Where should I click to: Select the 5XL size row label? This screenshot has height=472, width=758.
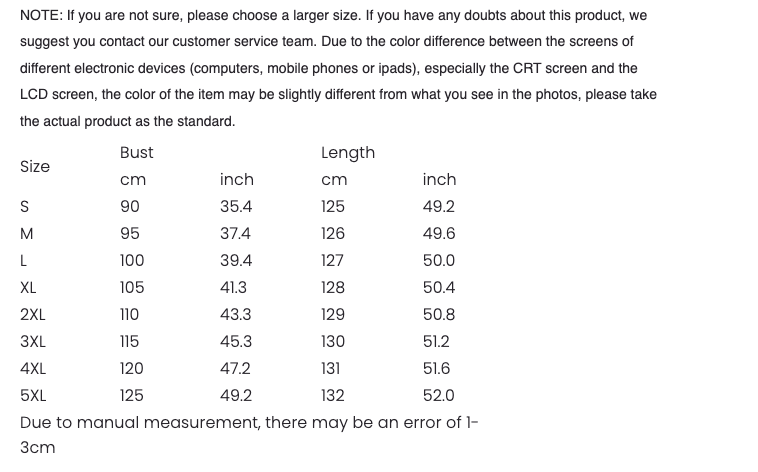33,395
